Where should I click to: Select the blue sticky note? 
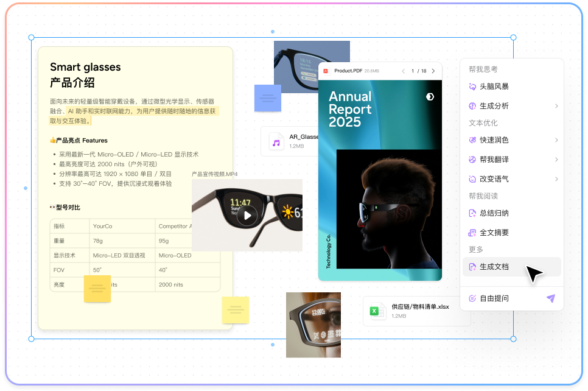pos(267,97)
